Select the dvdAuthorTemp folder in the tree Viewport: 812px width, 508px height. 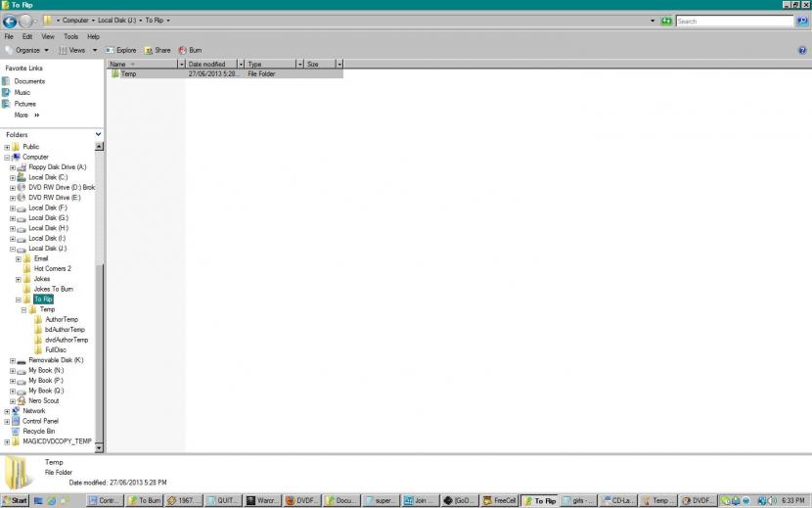pos(67,340)
